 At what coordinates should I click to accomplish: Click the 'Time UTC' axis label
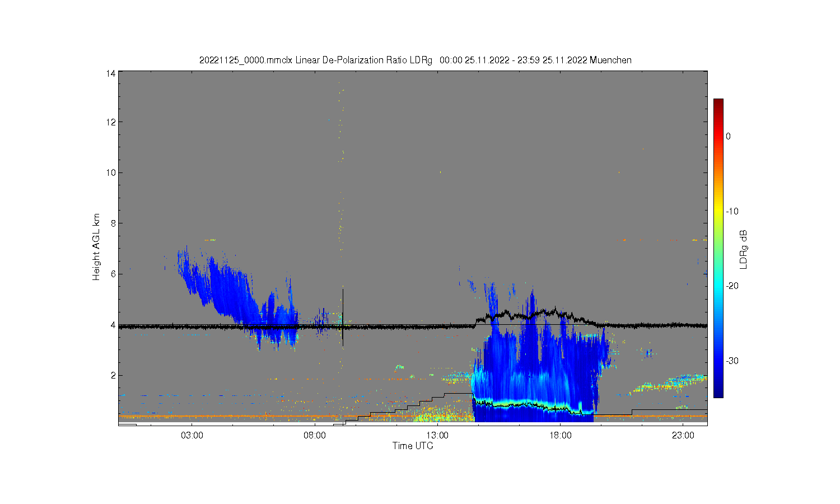click(x=413, y=446)
